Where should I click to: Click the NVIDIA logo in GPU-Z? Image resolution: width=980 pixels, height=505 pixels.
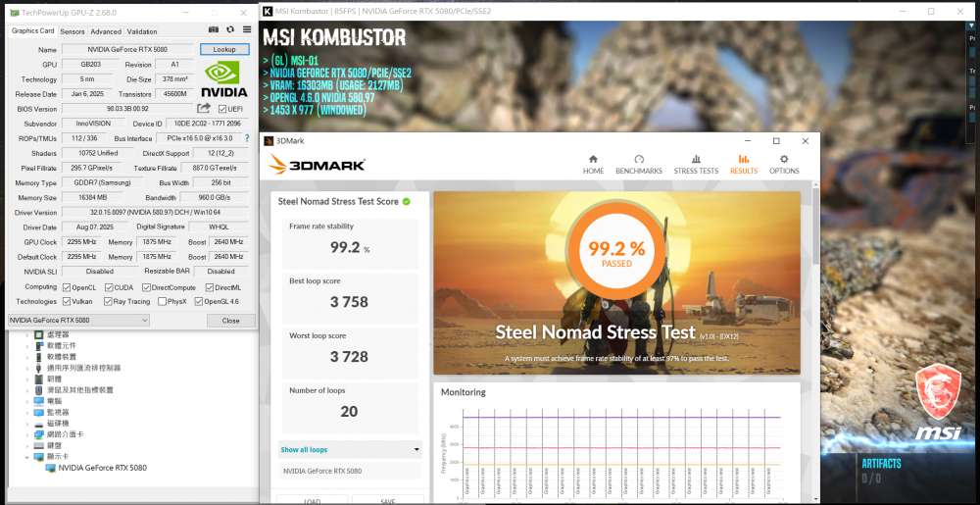[x=223, y=78]
